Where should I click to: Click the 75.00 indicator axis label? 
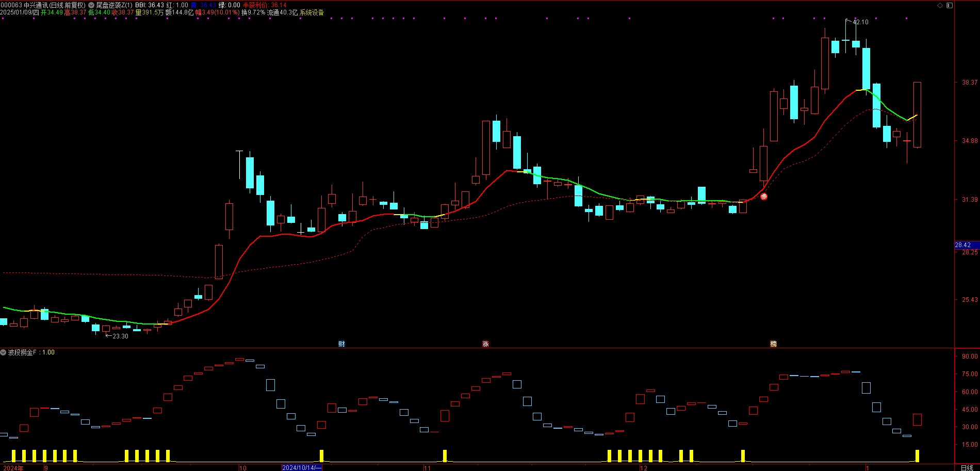click(x=970, y=374)
